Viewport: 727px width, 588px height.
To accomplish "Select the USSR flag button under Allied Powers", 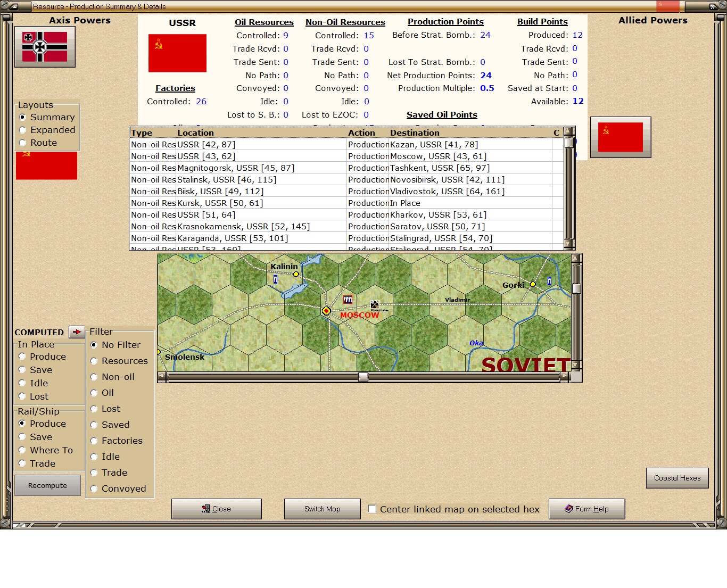I will tap(621, 137).
